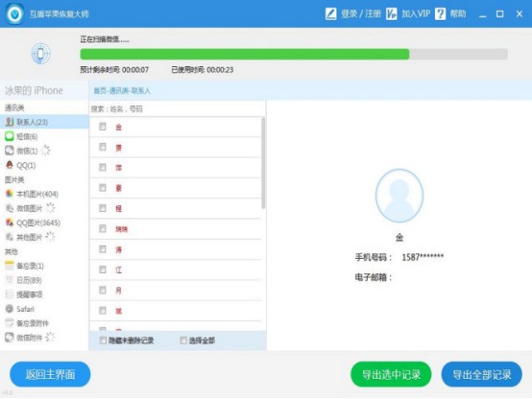Select the 短信(6) messages icon

click(x=10, y=136)
